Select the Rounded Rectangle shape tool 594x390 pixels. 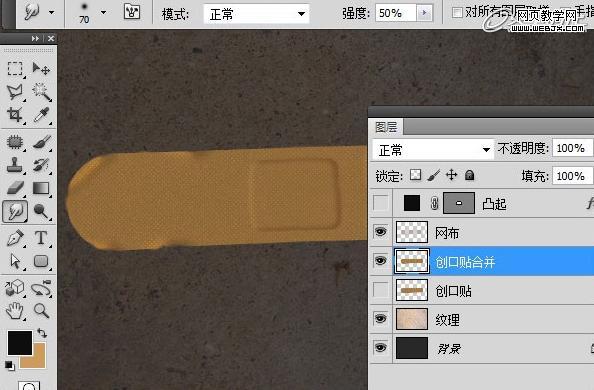(x=41, y=261)
